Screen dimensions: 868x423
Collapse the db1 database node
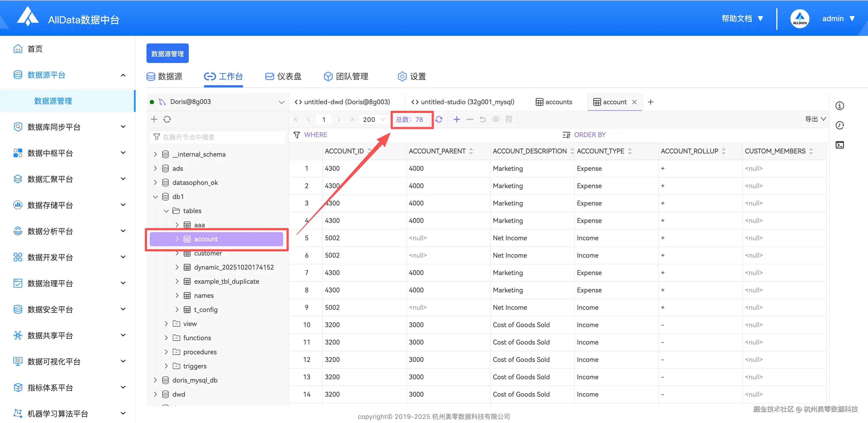tap(155, 197)
